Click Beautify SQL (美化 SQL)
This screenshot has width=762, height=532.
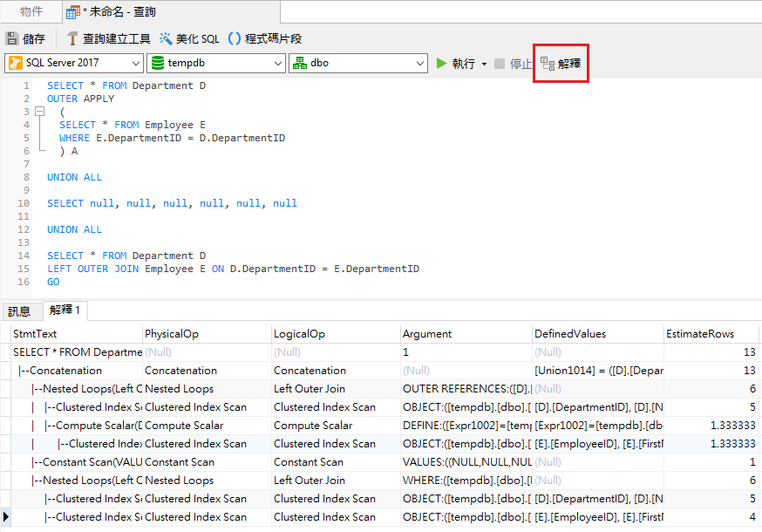pyautogui.click(x=188, y=39)
